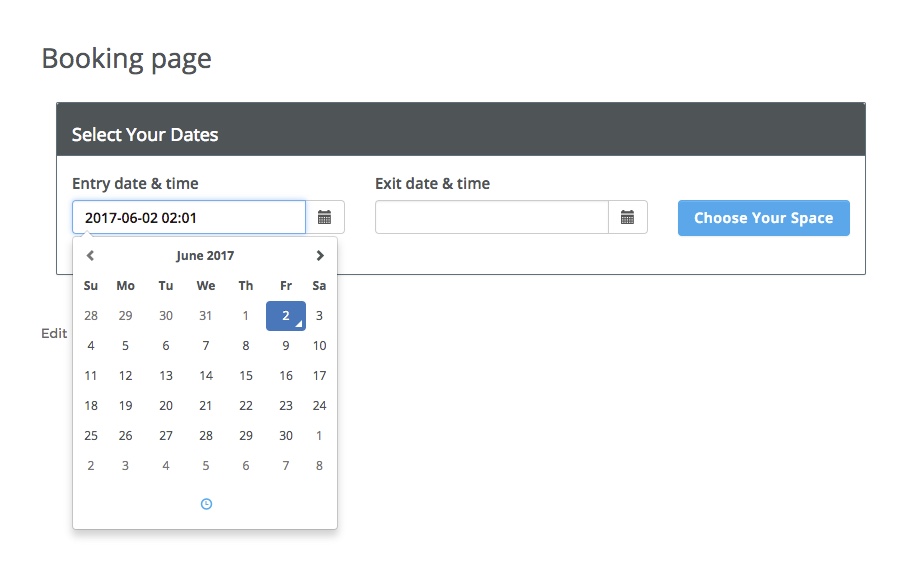Choose the highlighted date June 2

coord(286,316)
